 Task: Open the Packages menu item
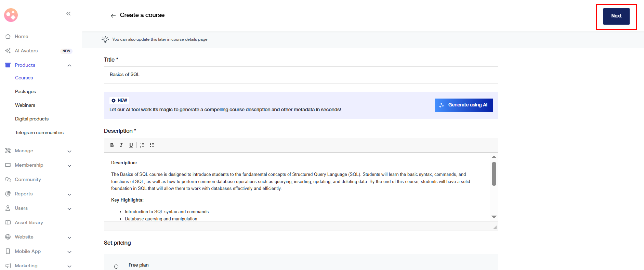(x=25, y=91)
